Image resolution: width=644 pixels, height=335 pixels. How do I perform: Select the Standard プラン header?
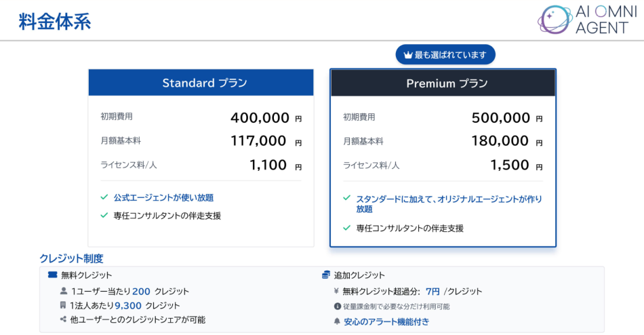click(x=201, y=83)
